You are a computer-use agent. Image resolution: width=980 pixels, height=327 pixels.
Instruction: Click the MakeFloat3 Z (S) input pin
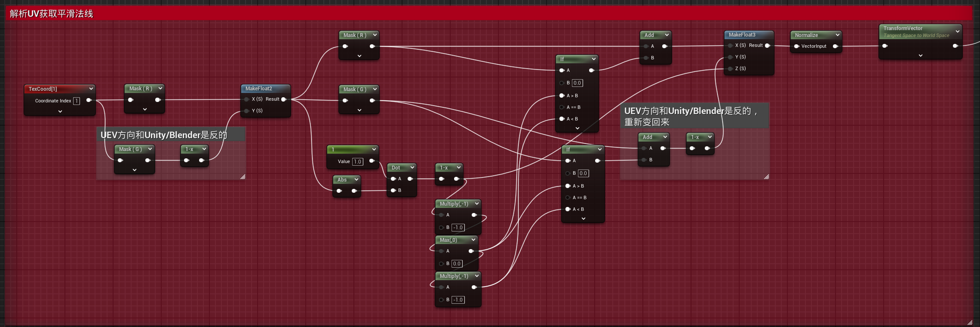pyautogui.click(x=730, y=69)
